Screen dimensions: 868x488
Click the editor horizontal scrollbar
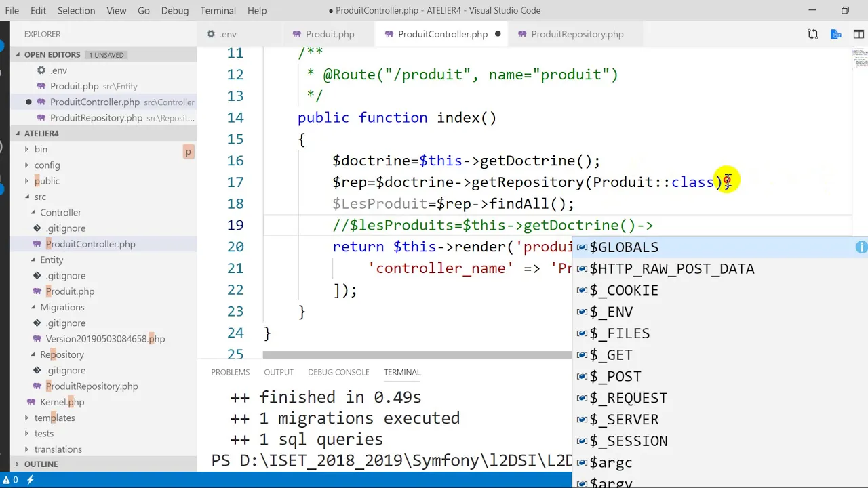417,355
